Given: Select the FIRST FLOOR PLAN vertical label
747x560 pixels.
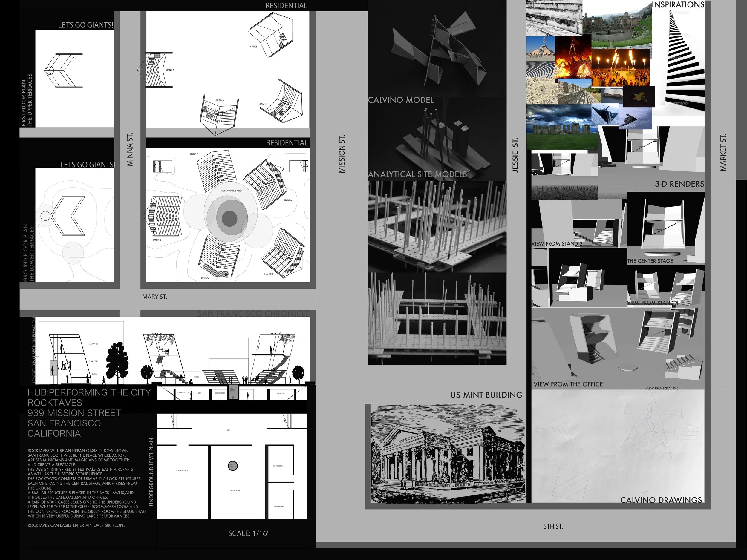Looking at the screenshot, I should click(24, 103).
